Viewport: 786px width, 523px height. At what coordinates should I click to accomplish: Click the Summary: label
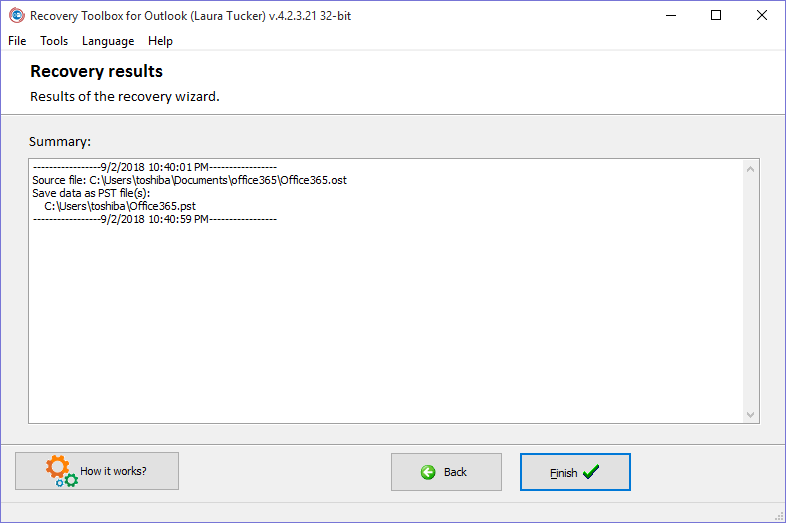pos(60,141)
